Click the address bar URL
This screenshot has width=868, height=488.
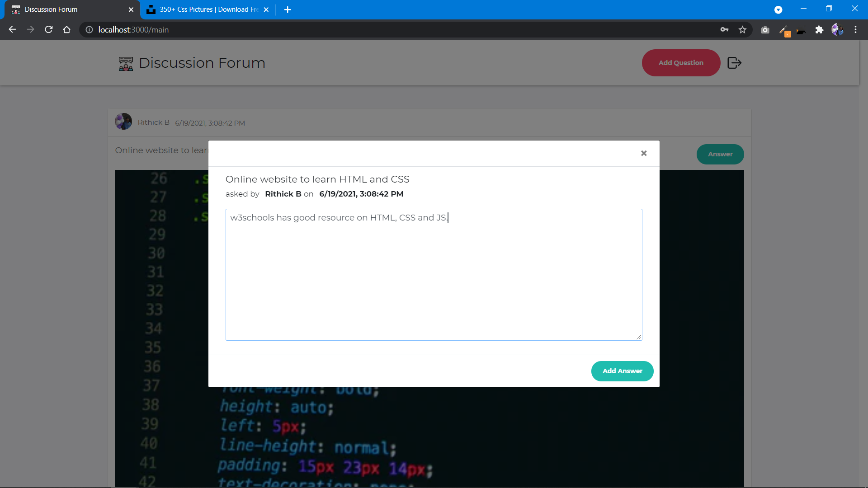click(133, 30)
